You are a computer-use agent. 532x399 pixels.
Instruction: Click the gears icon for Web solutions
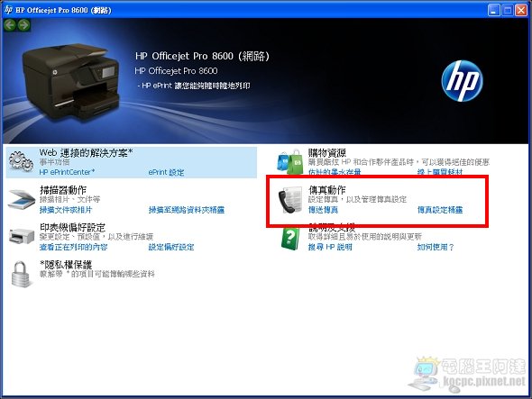point(21,161)
